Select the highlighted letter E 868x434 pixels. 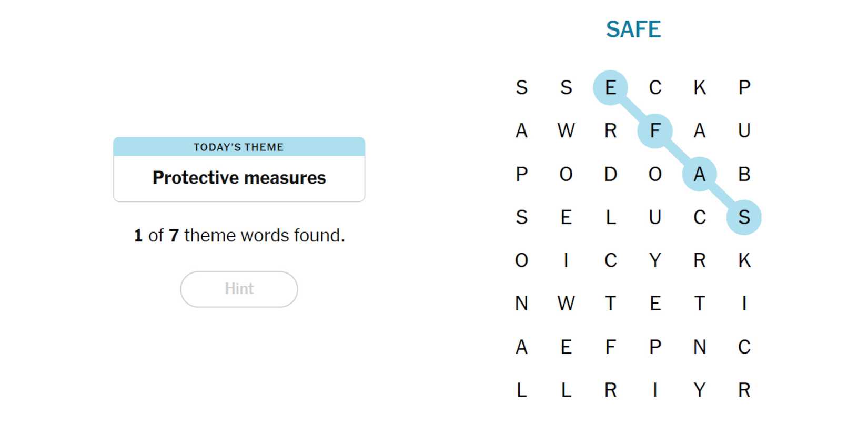pos(610,87)
